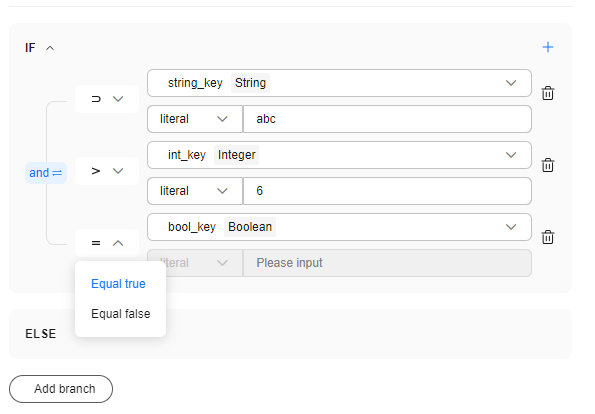The width and height of the screenshot is (595, 414).
Task: Select Equal true option
Action: click(x=118, y=284)
